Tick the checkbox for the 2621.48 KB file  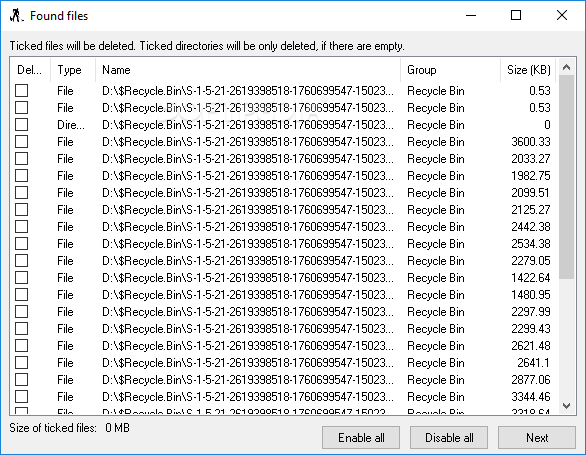point(21,346)
